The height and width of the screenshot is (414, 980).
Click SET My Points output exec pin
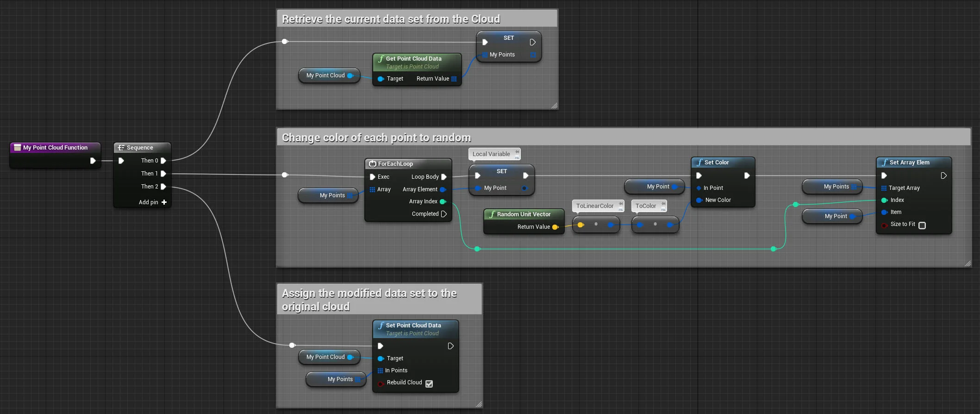[532, 42]
